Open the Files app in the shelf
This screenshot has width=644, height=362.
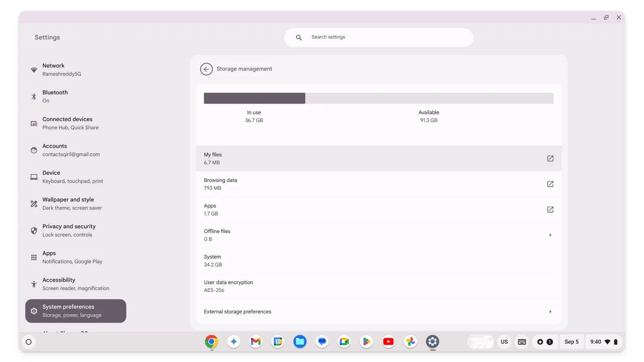pyautogui.click(x=300, y=342)
